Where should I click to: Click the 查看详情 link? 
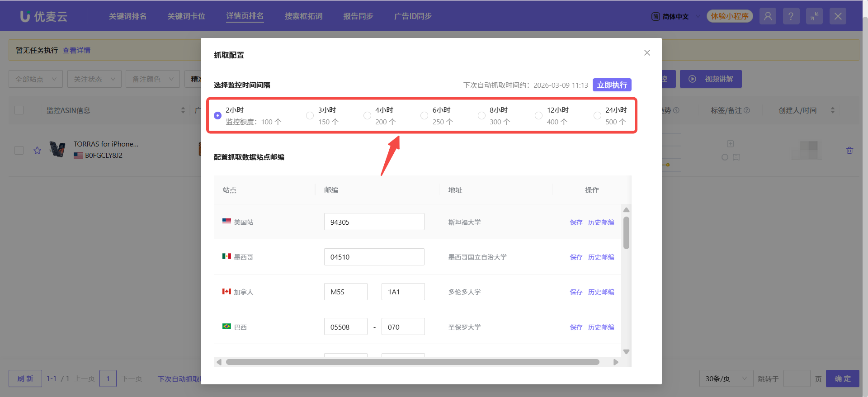76,50
